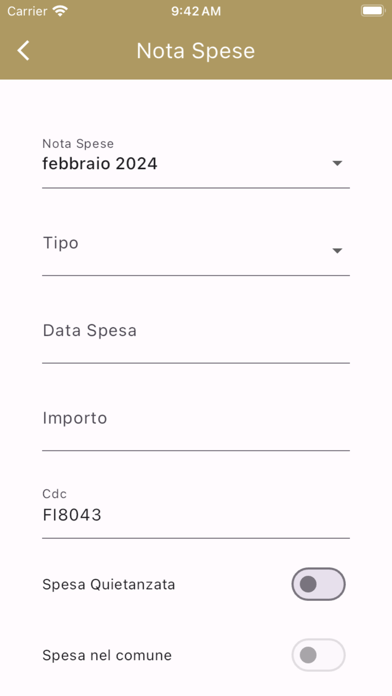The width and height of the screenshot is (392, 696).
Task: Focus the Data Spesa field
Action: 196,335
